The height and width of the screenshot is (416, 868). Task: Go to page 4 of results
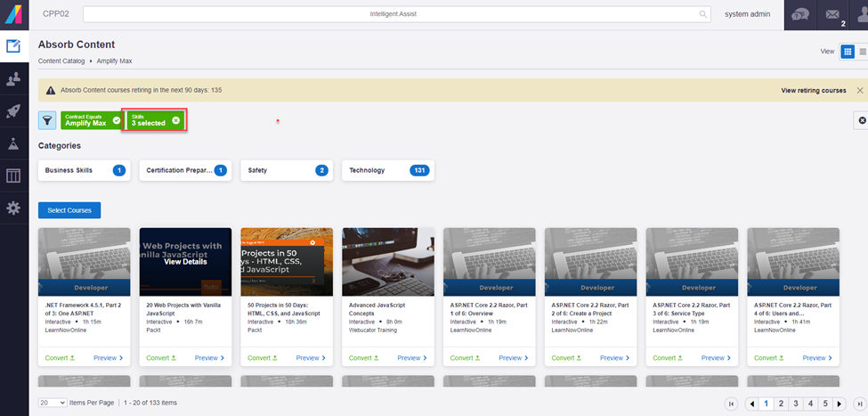click(810, 404)
